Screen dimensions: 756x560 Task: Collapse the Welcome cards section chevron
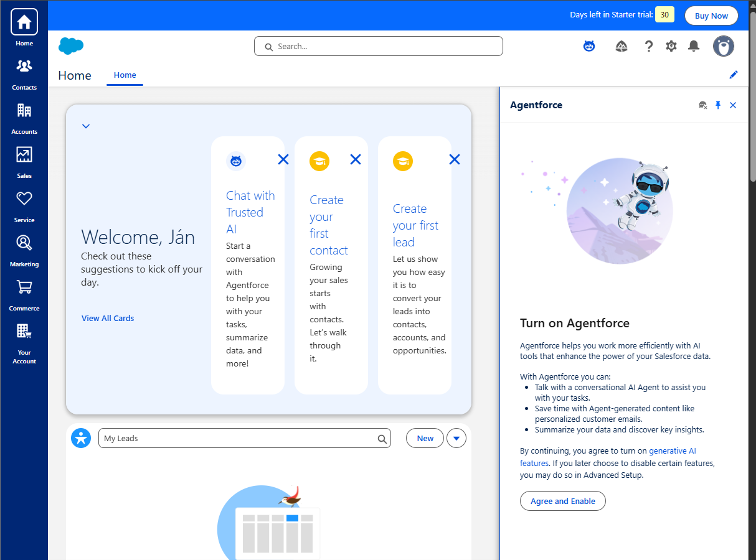[x=86, y=126]
